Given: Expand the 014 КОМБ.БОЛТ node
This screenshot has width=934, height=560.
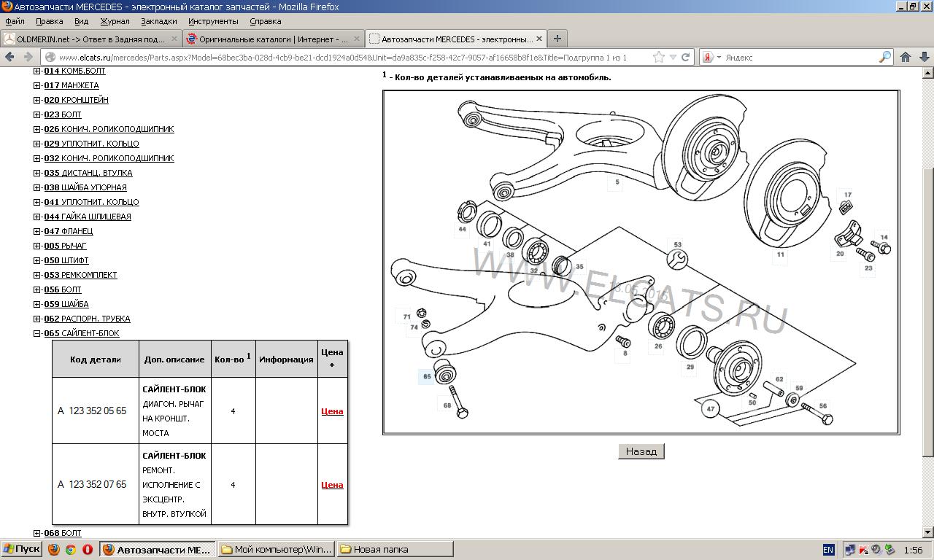Looking at the screenshot, I should tap(37, 71).
